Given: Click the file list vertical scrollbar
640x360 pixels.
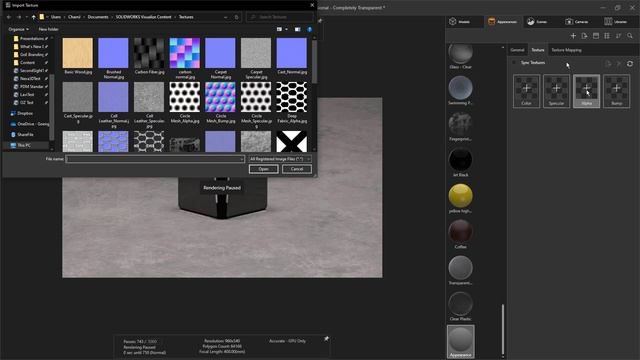Looking at the screenshot, I should click(x=314, y=61).
